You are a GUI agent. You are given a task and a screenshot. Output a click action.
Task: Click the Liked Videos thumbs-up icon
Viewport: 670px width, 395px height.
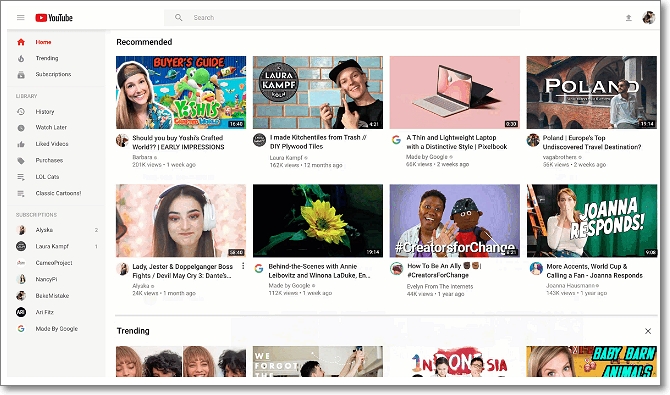pyautogui.click(x=21, y=144)
